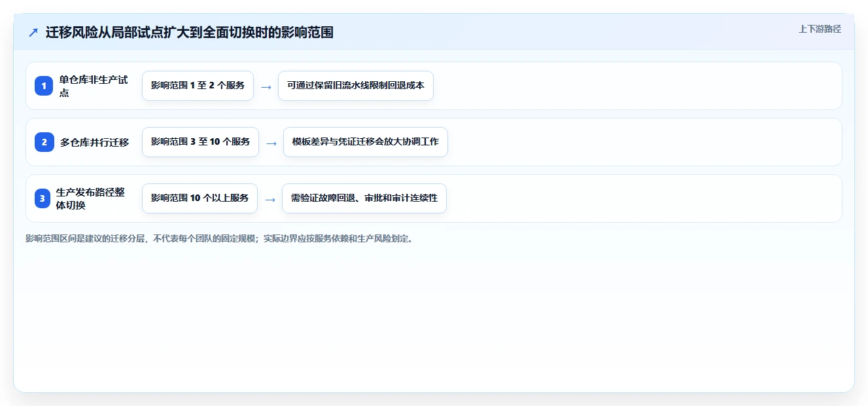Click the 单仓库非生产试点 step label

click(94, 86)
